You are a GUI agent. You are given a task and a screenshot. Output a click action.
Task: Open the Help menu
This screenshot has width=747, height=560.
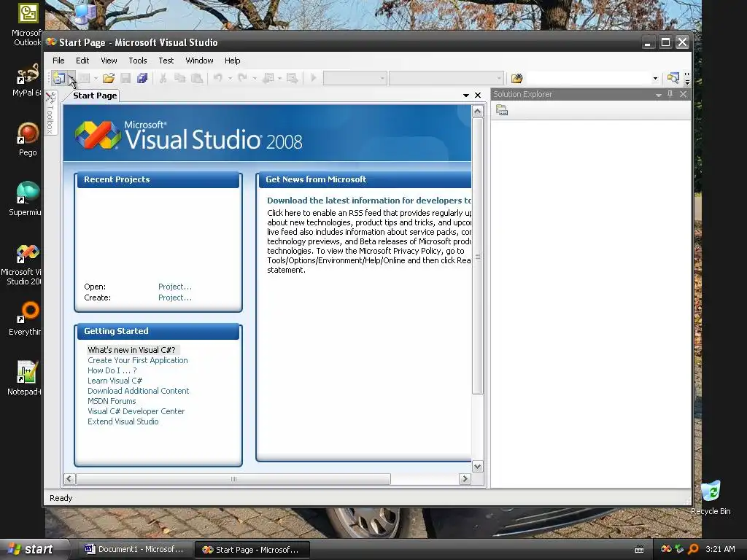(233, 61)
